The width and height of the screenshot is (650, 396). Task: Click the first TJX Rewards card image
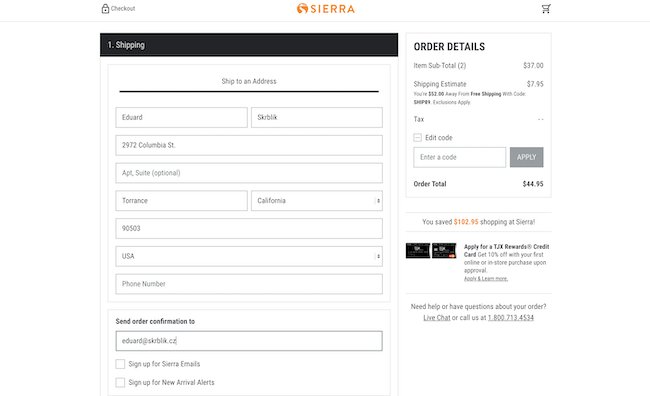point(418,250)
